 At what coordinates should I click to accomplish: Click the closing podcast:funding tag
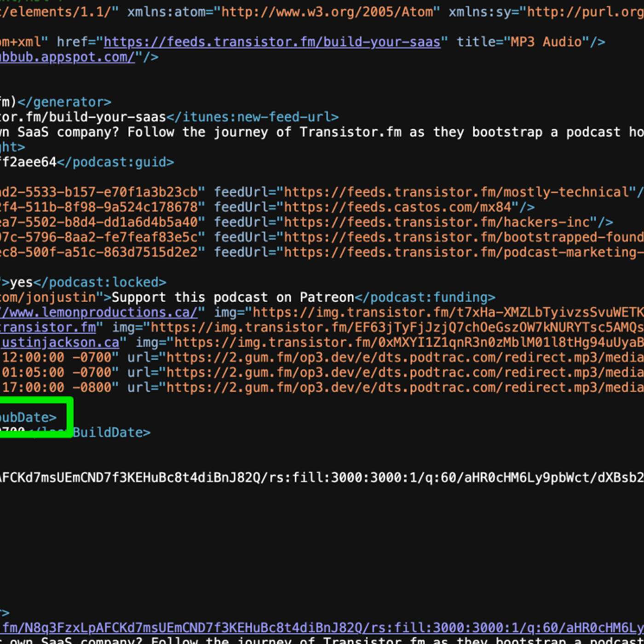pos(425,297)
